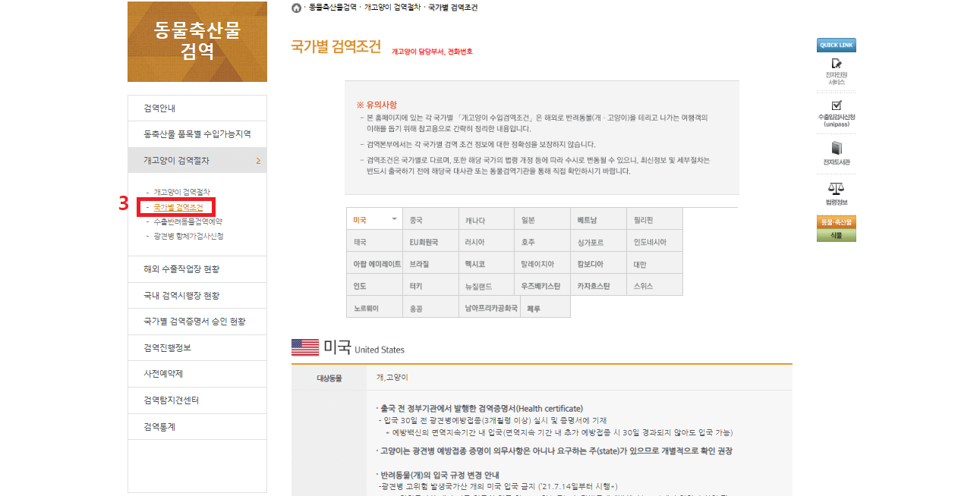The height and width of the screenshot is (496, 980).
Task: Select the 베트남 country tab
Action: coord(598,220)
